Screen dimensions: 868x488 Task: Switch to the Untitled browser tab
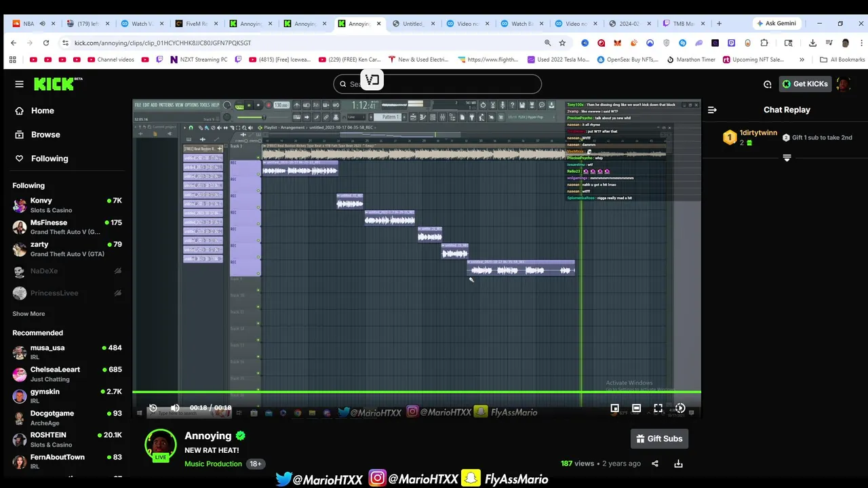[x=412, y=24]
